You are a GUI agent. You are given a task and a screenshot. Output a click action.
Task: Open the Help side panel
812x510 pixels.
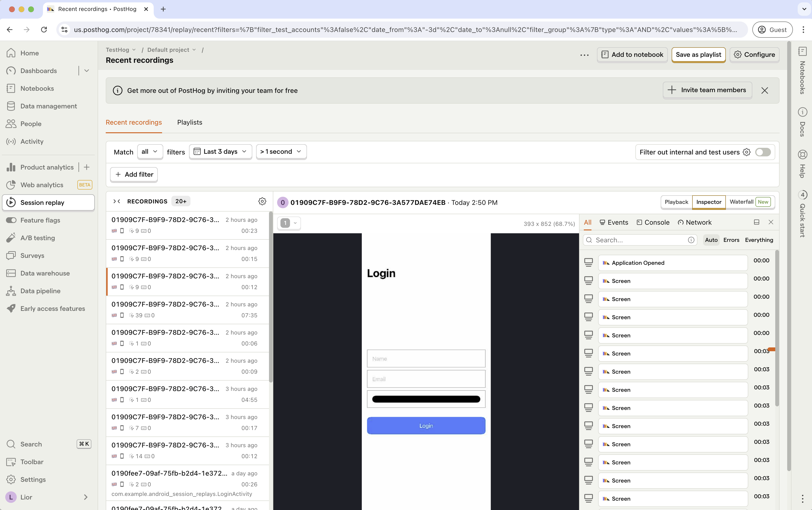tap(802, 164)
